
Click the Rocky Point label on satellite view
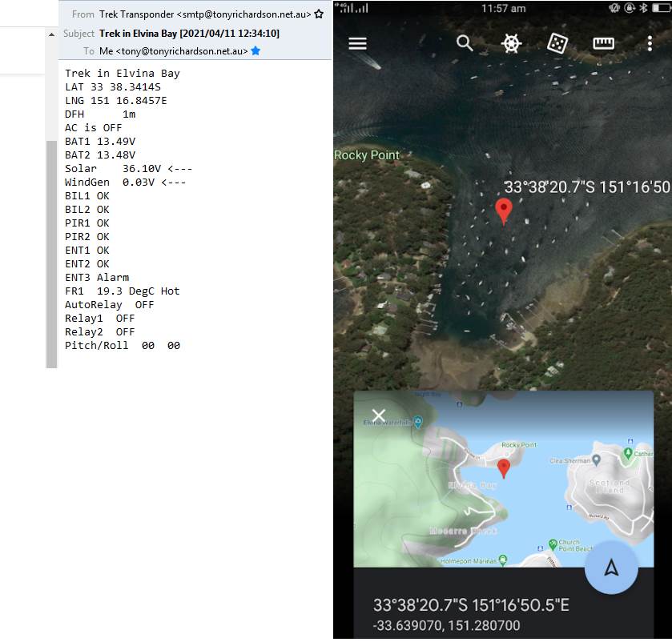coord(366,155)
